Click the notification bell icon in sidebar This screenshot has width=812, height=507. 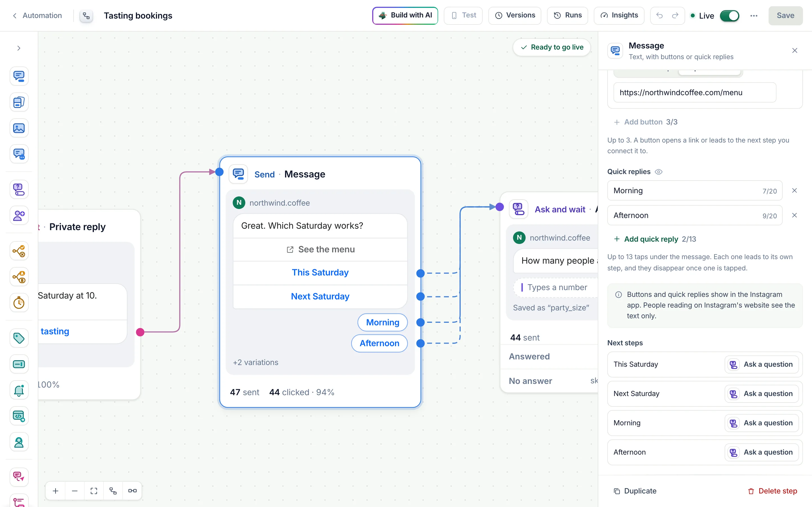(19, 390)
